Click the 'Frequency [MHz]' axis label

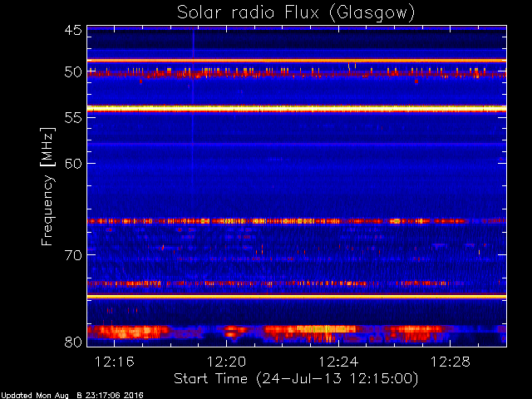47,186
